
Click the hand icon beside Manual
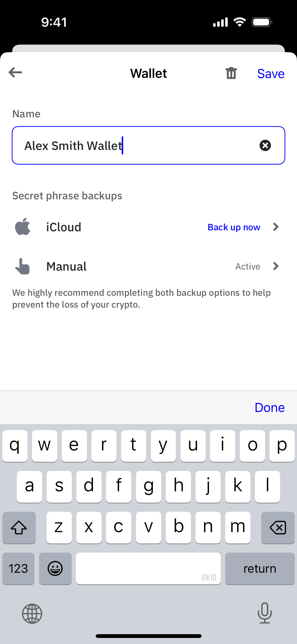22,266
